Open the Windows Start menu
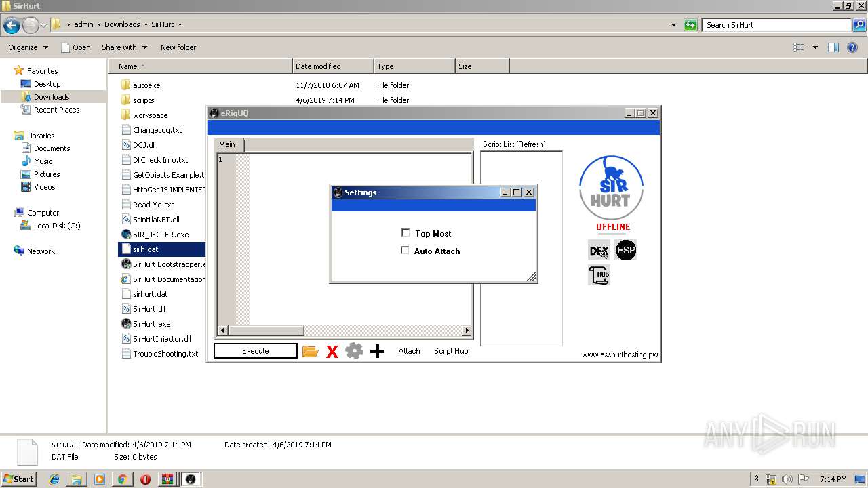The width and height of the screenshot is (868, 488). (18, 479)
